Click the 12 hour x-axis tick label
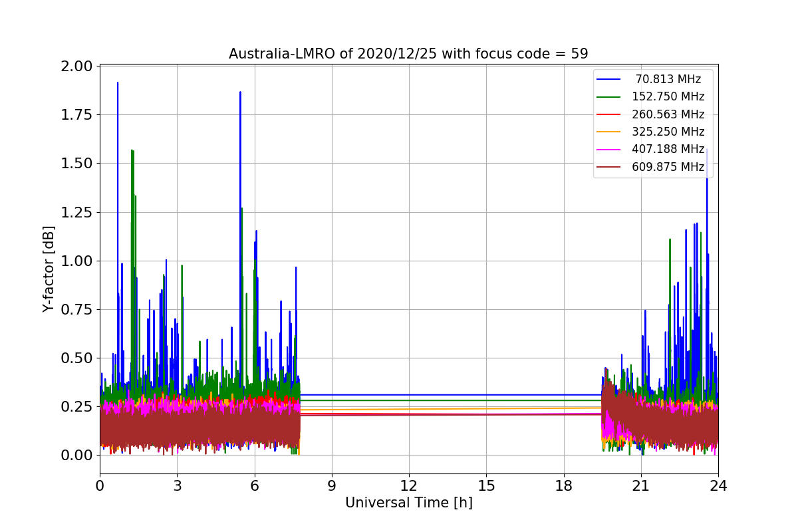The height and width of the screenshot is (532, 798). (x=409, y=485)
